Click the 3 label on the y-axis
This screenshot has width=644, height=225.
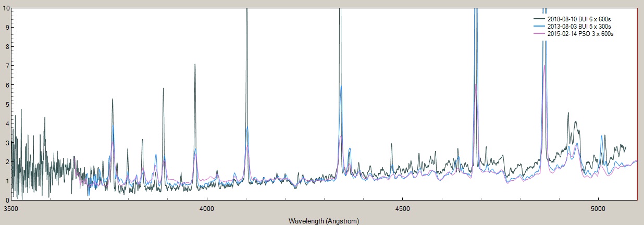(6, 143)
